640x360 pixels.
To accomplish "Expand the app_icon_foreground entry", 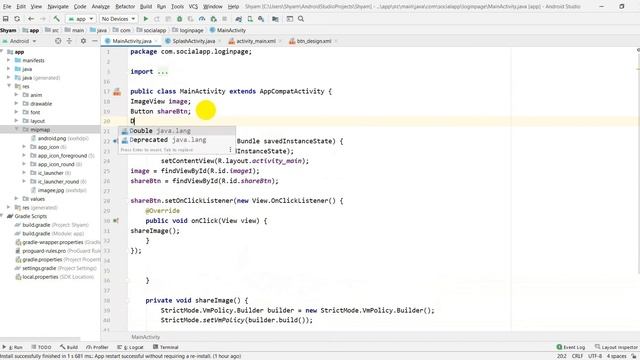I will pos(24,156).
